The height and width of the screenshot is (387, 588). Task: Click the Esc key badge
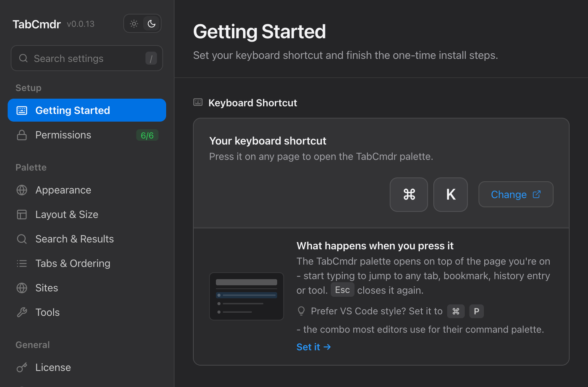342,290
